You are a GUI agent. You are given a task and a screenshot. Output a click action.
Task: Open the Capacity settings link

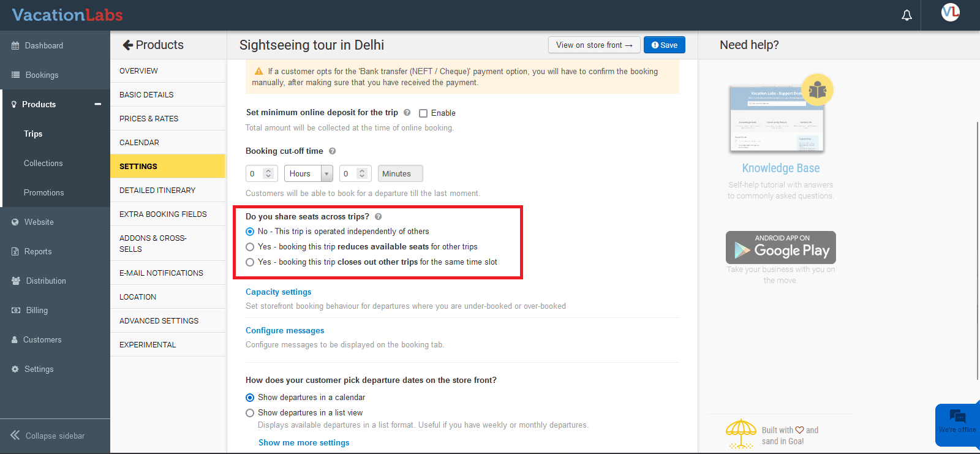click(x=278, y=292)
